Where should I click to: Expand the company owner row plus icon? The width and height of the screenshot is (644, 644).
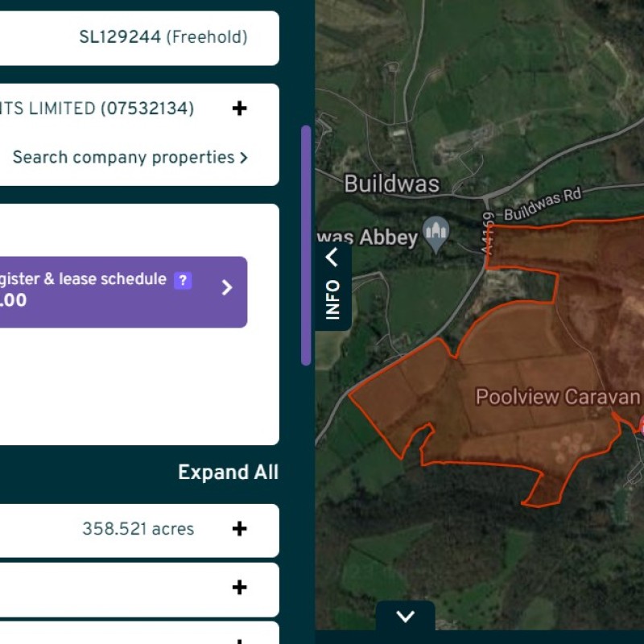pos(239,109)
